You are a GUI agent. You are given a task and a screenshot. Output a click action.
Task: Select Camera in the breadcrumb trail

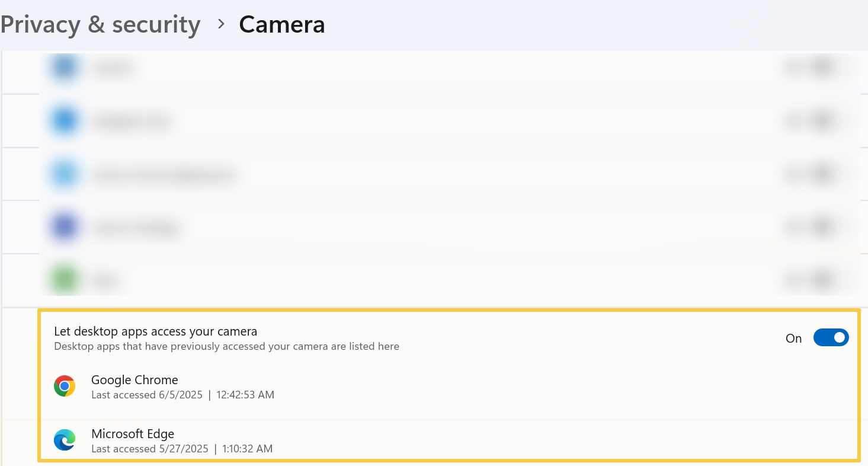(x=282, y=24)
